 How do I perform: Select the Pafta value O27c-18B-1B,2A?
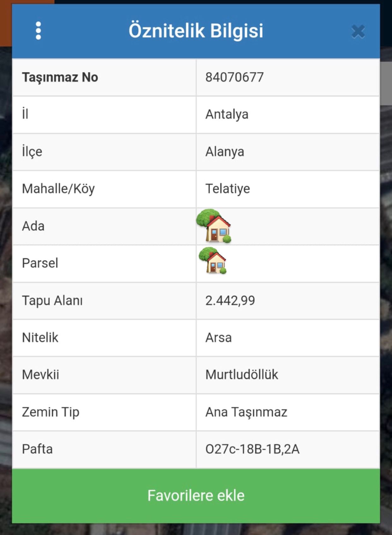252,449
